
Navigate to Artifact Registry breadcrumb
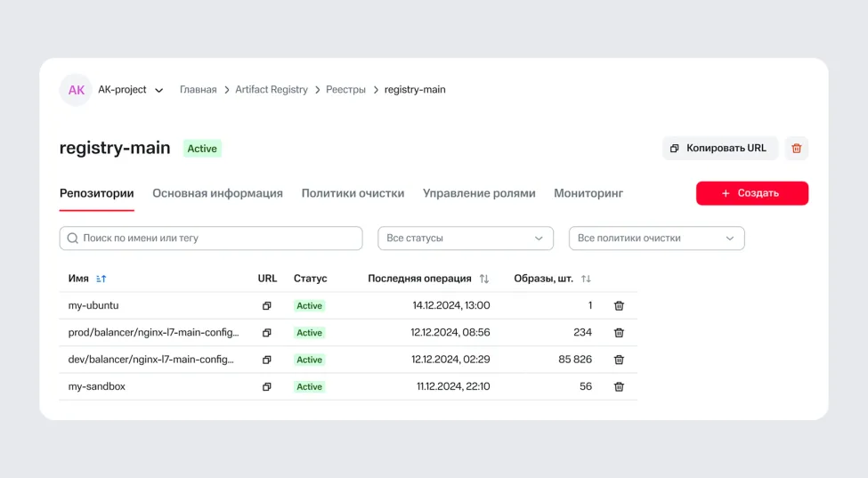tap(271, 90)
